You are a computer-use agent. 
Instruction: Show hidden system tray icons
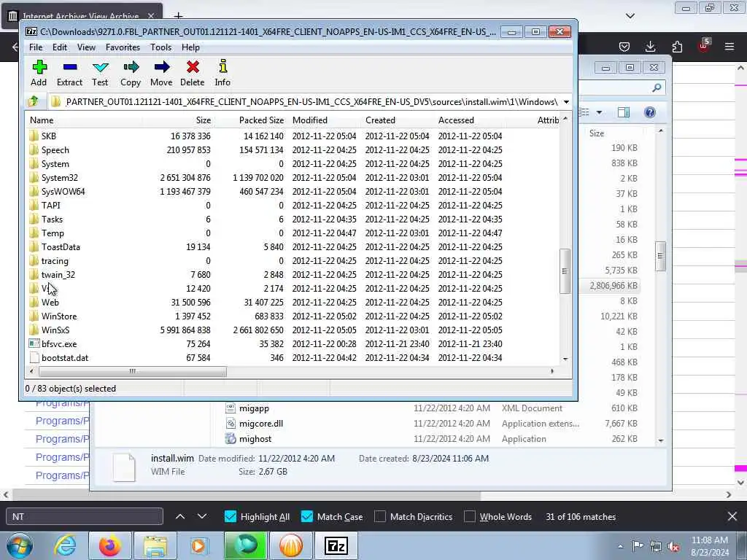(620, 546)
